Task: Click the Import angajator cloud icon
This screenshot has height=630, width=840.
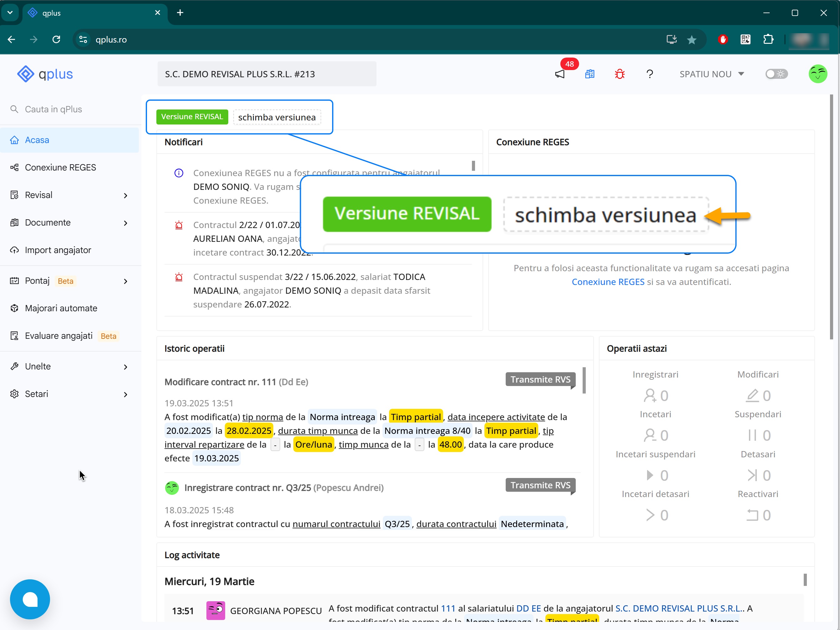Action: (14, 250)
